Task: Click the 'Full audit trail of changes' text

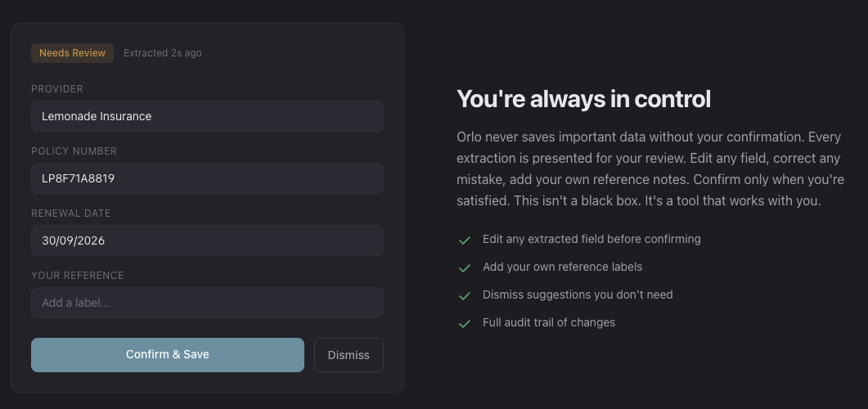Action: (x=549, y=322)
